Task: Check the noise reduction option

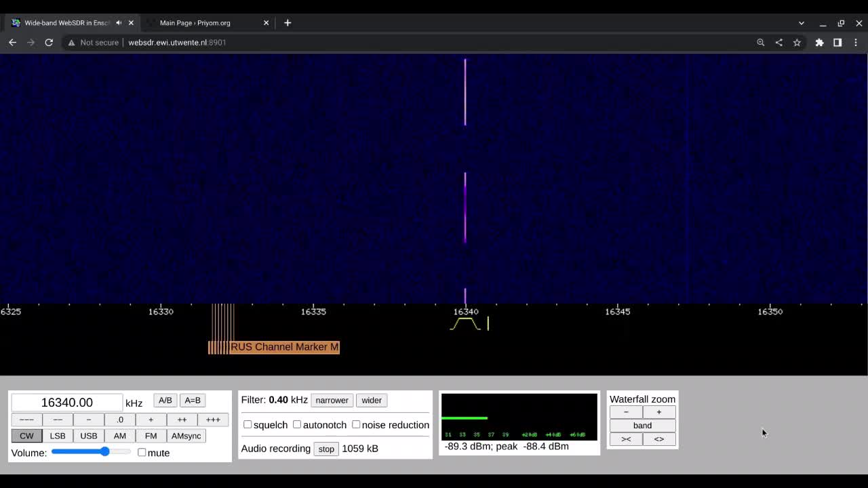Action: [356, 424]
